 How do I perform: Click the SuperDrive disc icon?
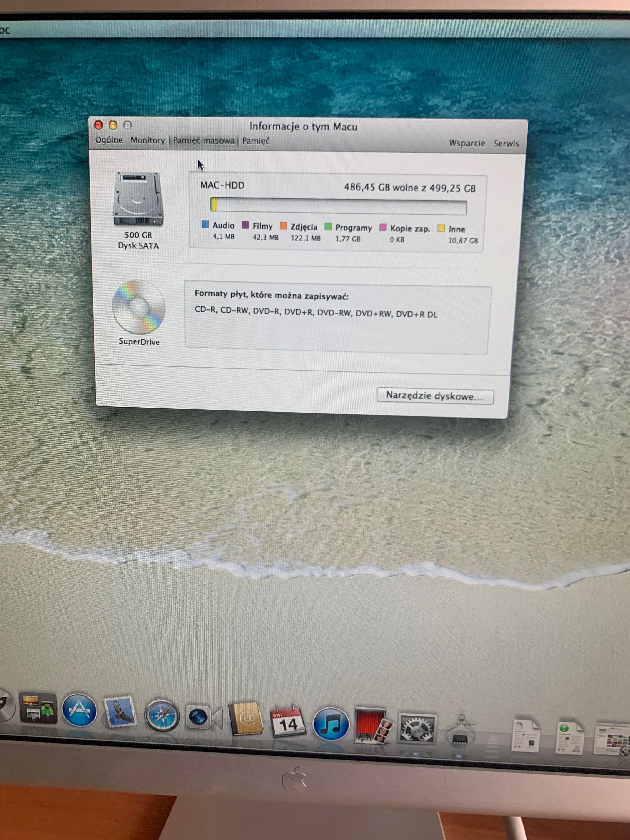(x=139, y=307)
